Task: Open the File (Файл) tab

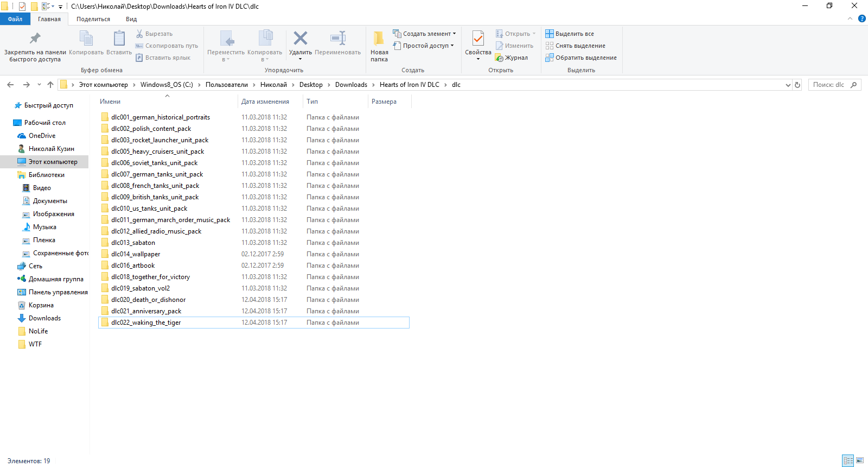Action: tap(15, 19)
